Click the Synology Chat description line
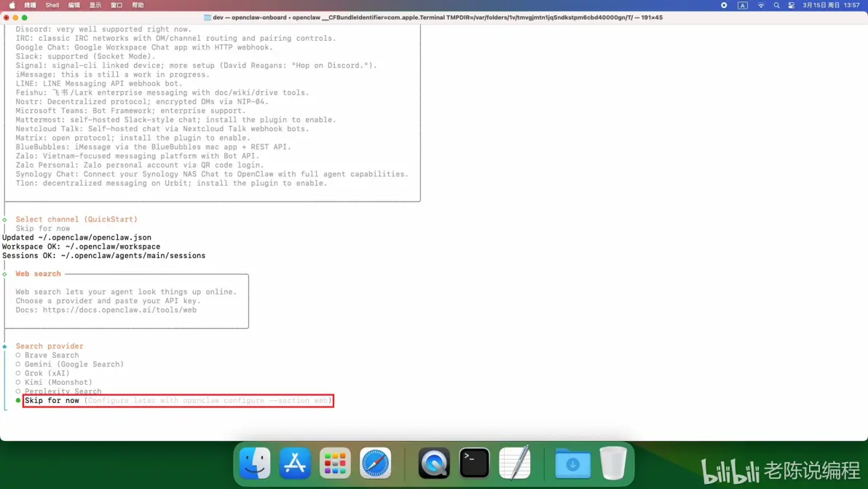This screenshot has height=489, width=868. [212, 174]
